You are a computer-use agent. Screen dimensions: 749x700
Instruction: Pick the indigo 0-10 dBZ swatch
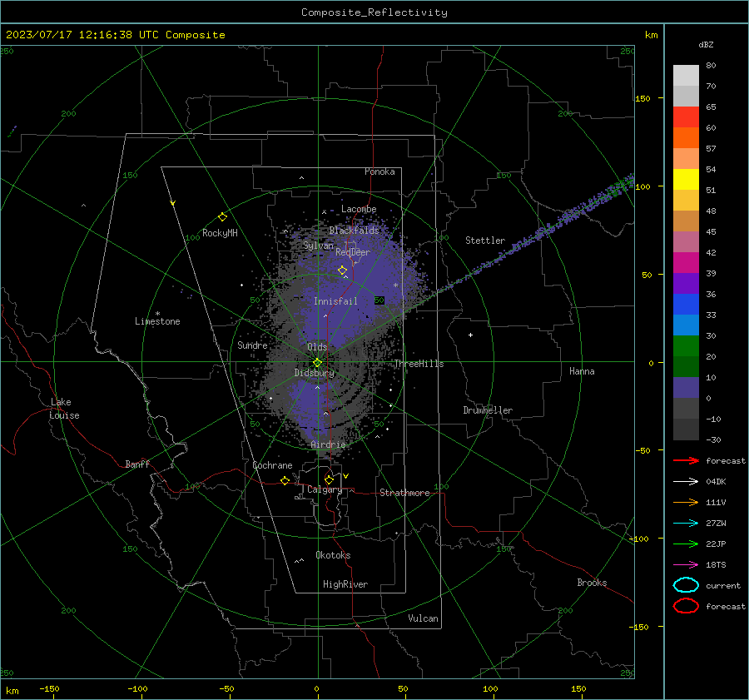[686, 388]
